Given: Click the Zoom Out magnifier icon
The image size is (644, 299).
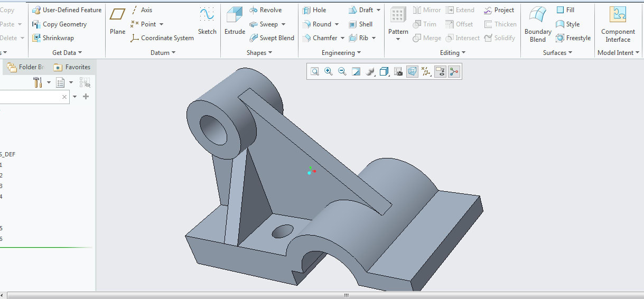Looking at the screenshot, I should pyautogui.click(x=342, y=72).
